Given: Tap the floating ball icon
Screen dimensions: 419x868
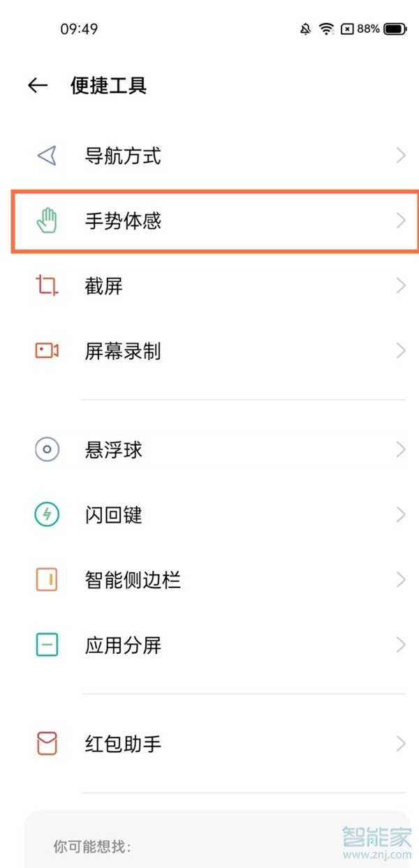Looking at the screenshot, I should pyautogui.click(x=47, y=450).
